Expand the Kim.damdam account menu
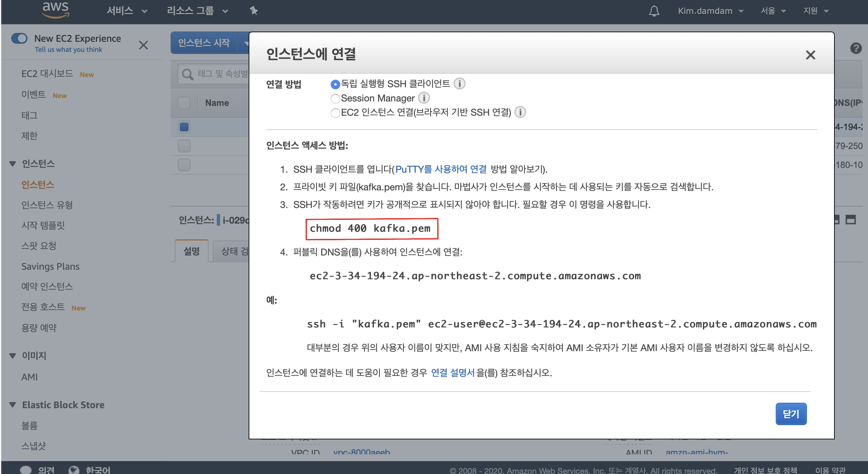 click(711, 11)
